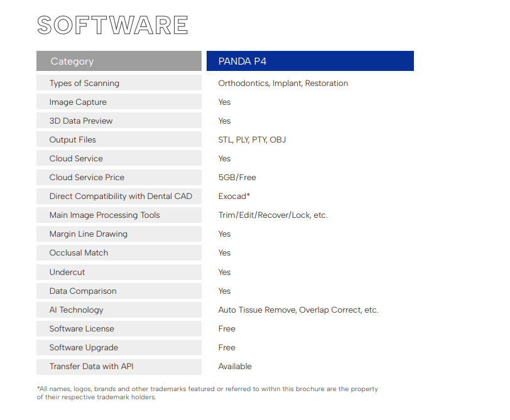Select the 'Exocad*' value
The width and height of the screenshot is (510, 420).
pyautogui.click(x=234, y=197)
